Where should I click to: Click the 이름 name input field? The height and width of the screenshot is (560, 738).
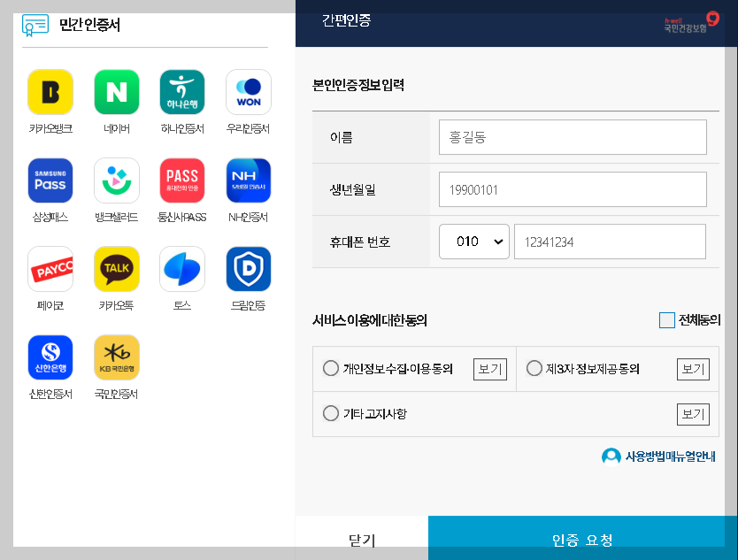coord(573,137)
